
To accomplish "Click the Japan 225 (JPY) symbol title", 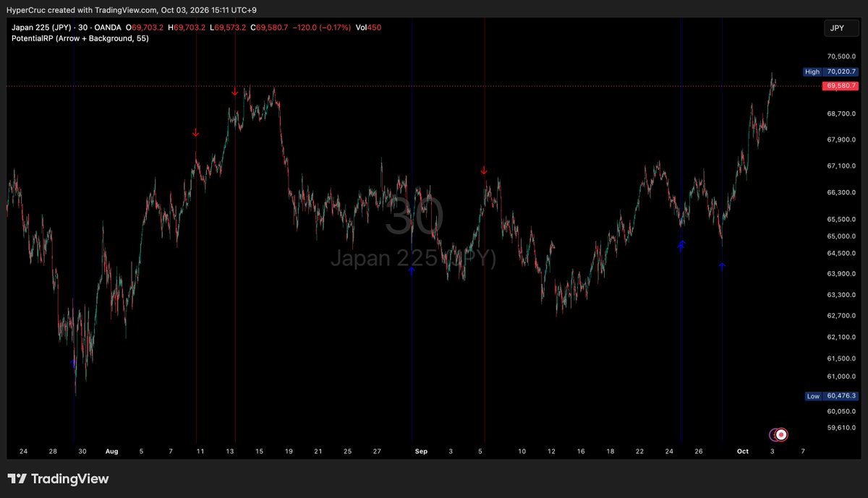I will pos(41,27).
